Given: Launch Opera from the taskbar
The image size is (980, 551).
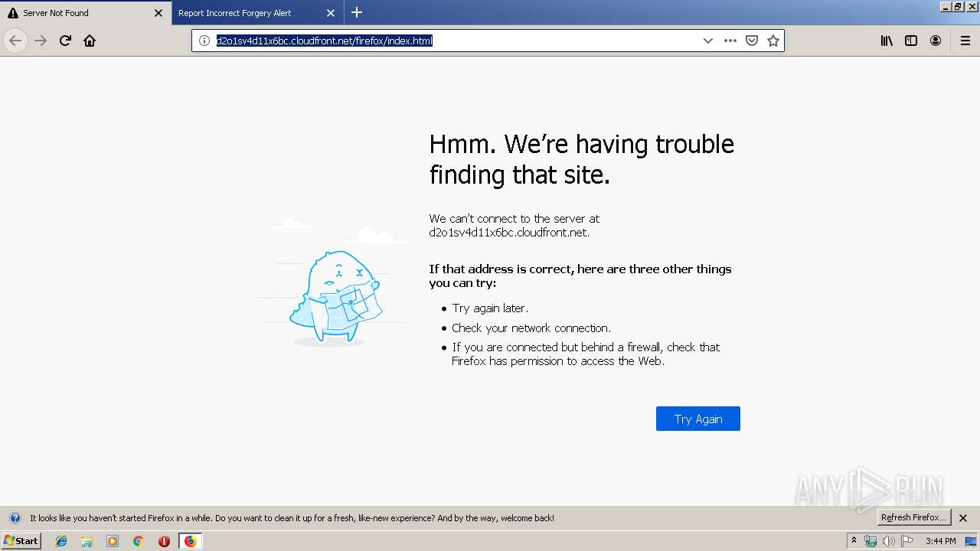Looking at the screenshot, I should [x=164, y=541].
